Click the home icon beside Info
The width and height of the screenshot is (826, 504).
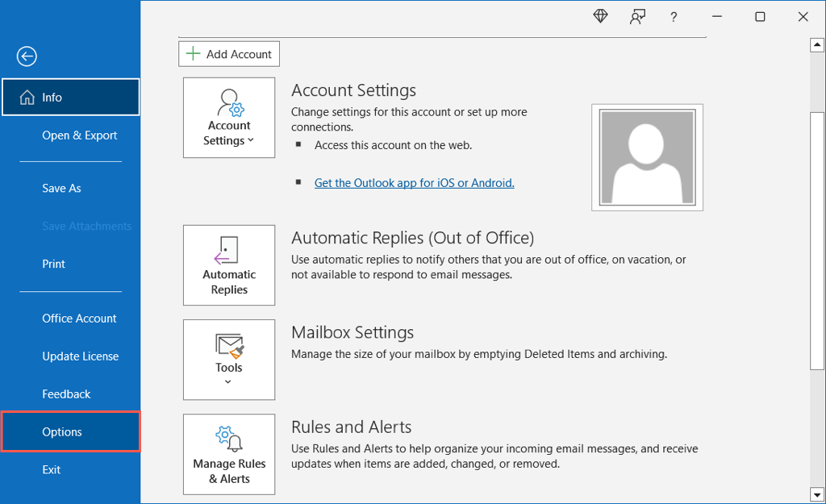tap(26, 98)
